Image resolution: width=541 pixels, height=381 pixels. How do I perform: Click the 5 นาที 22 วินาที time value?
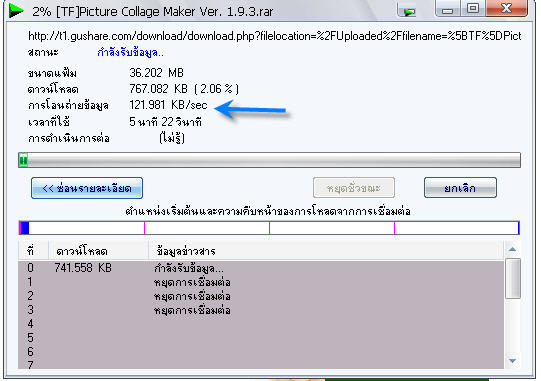pos(165,121)
